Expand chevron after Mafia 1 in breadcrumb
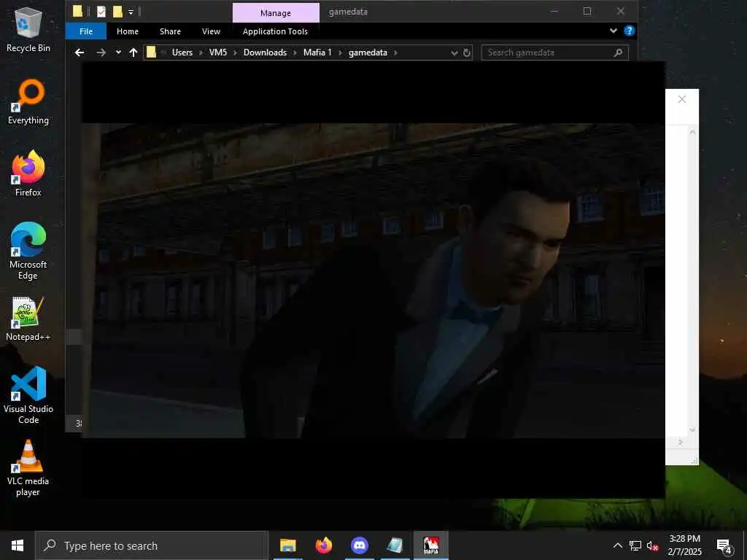The image size is (747, 560). pyautogui.click(x=340, y=52)
